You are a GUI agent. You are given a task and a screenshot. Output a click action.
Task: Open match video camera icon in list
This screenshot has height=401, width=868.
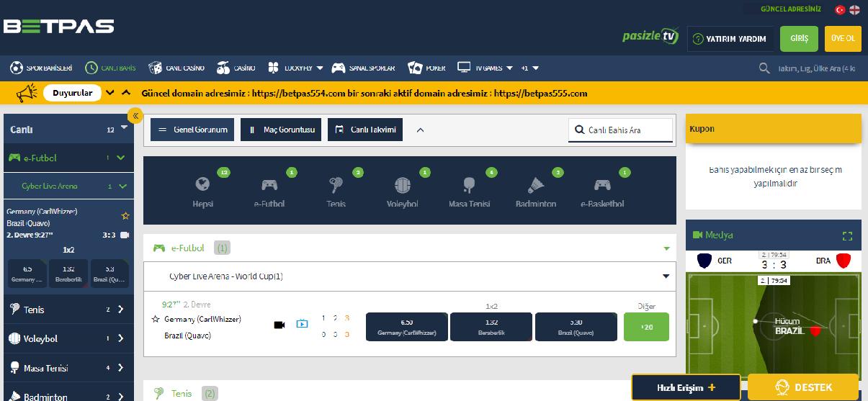click(279, 325)
